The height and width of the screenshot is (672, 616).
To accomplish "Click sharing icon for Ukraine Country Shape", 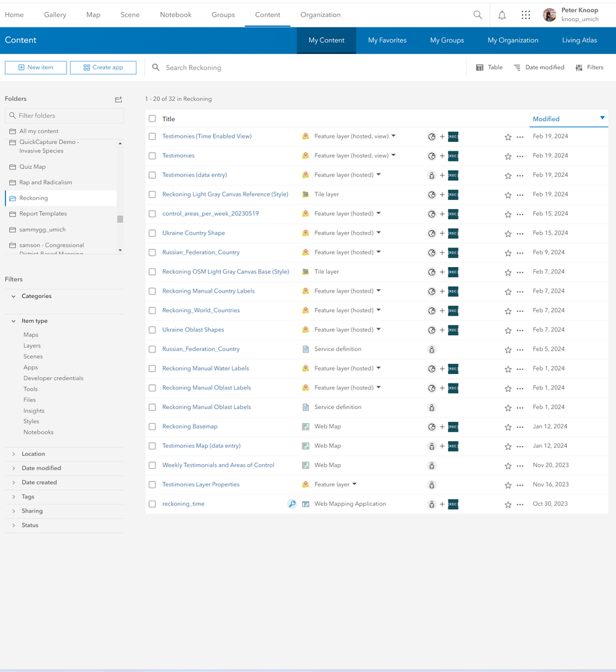I will (432, 233).
